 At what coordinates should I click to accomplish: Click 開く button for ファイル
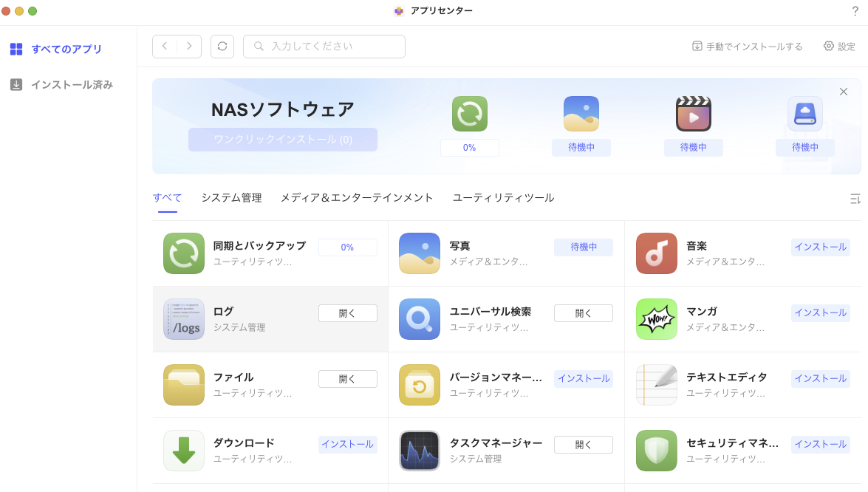(347, 379)
